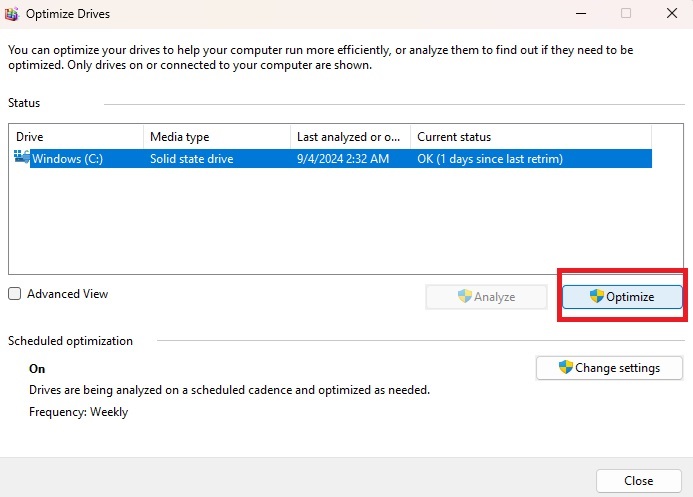Viewport: 693px width, 497px height.
Task: Select the Windows (C:) drive row
Action: pyautogui.click(x=332, y=159)
